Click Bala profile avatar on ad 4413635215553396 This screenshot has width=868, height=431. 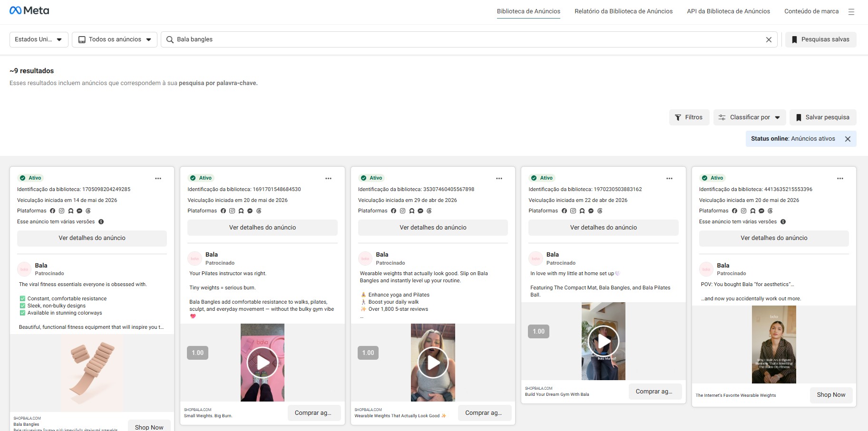coord(706,269)
